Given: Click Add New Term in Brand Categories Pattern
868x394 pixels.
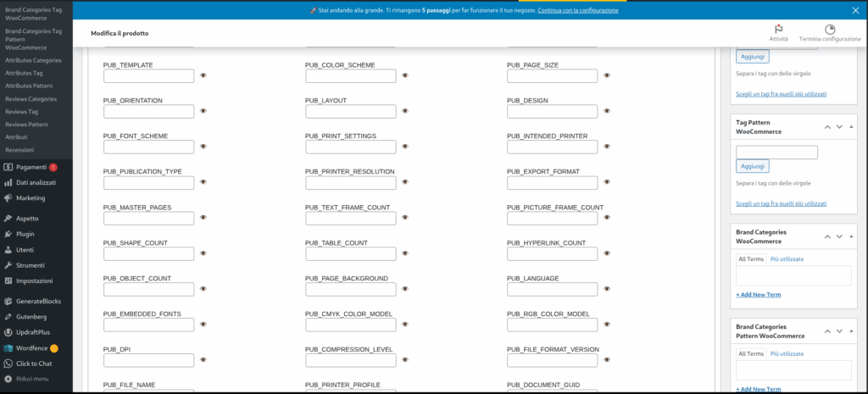Looking at the screenshot, I should [x=759, y=389].
